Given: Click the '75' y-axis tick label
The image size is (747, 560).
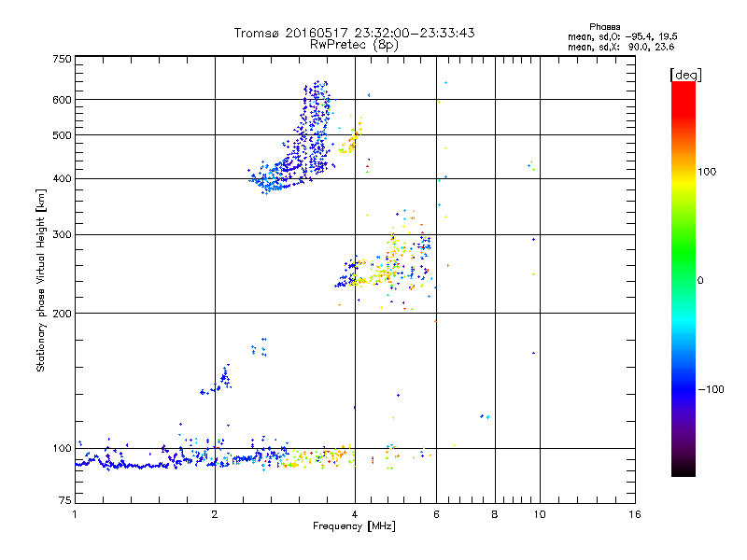Looking at the screenshot, I should pos(65,500).
